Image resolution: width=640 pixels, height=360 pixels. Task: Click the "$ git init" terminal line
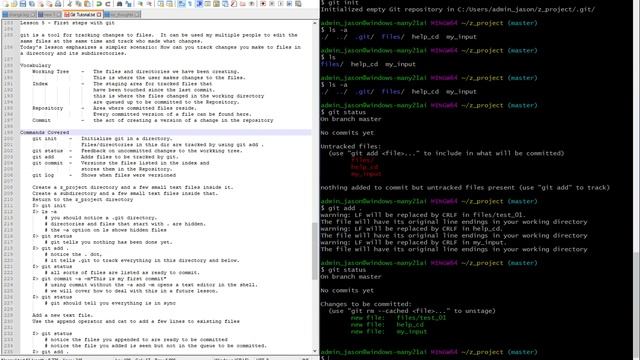[340, 2]
